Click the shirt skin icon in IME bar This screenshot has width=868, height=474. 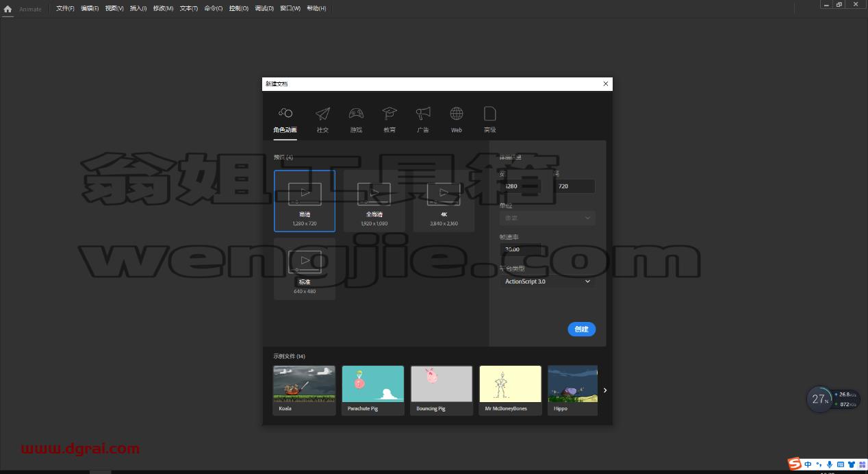pyautogui.click(x=850, y=464)
